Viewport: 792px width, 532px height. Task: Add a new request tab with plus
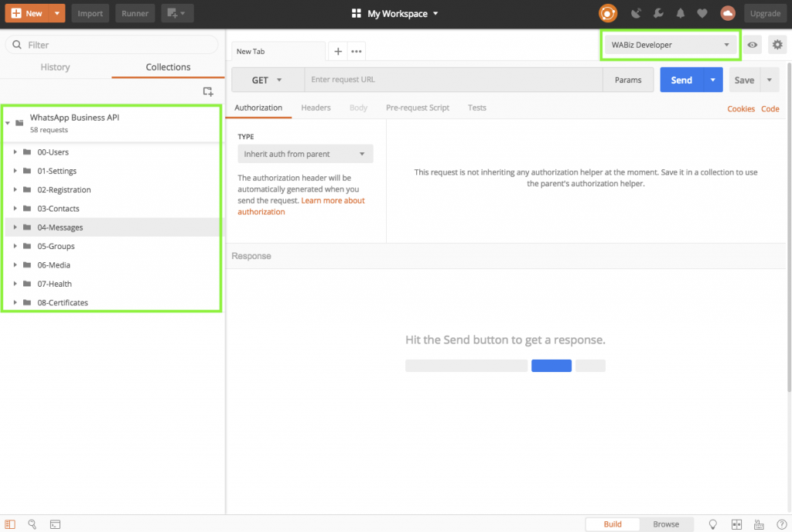[338, 51]
